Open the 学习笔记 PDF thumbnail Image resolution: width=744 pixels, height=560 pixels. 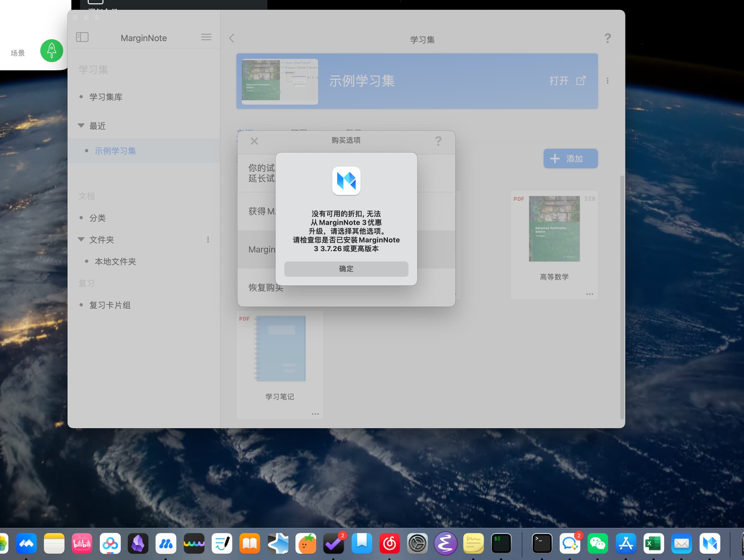281,349
